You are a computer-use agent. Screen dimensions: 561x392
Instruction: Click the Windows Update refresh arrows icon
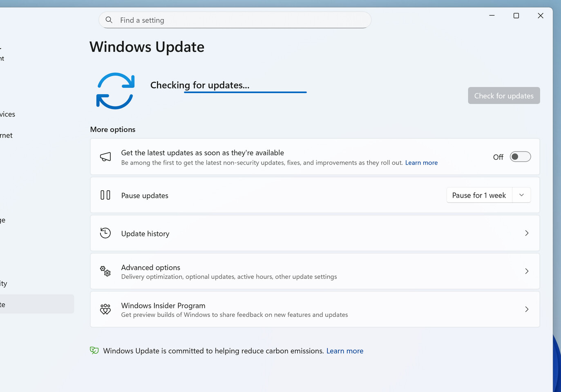(115, 91)
